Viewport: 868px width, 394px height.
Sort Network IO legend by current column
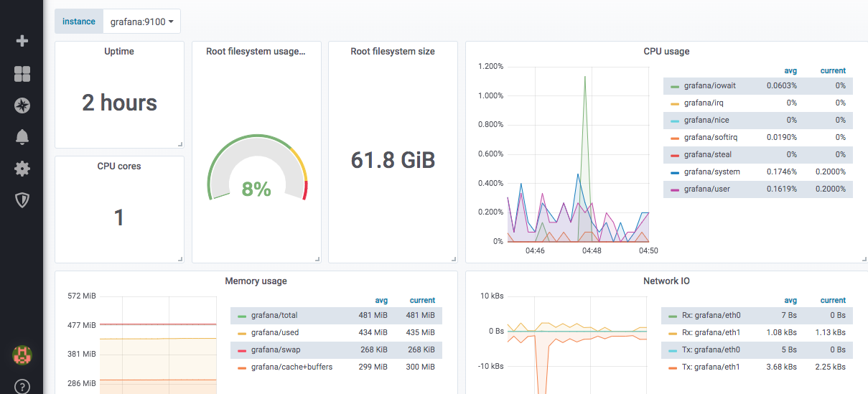[x=833, y=300]
